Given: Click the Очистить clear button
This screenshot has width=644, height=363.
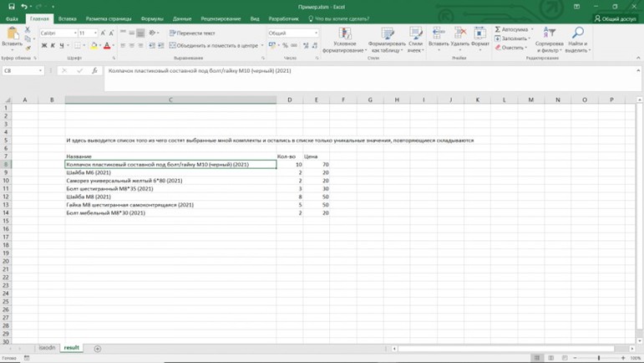Looking at the screenshot, I should pos(511,48).
